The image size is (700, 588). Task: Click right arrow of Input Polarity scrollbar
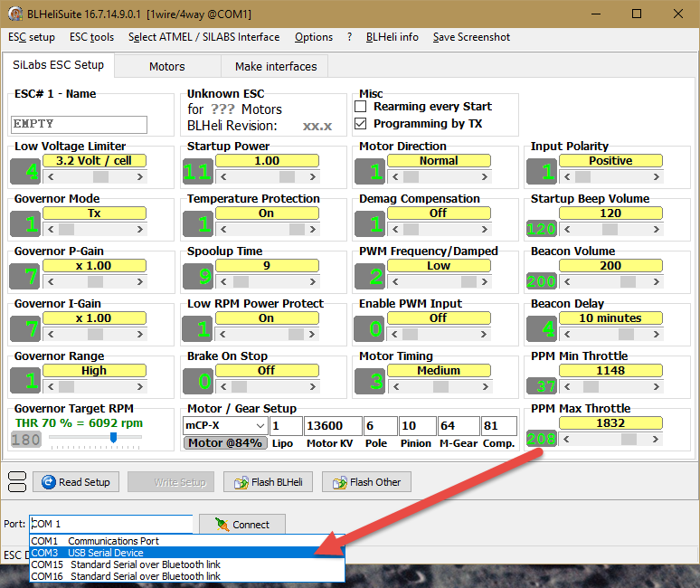click(x=657, y=176)
